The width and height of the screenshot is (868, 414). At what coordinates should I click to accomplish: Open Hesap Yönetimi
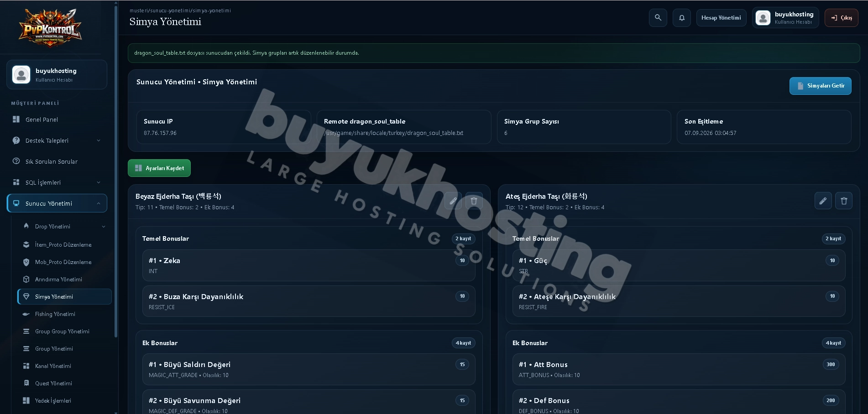[721, 18]
